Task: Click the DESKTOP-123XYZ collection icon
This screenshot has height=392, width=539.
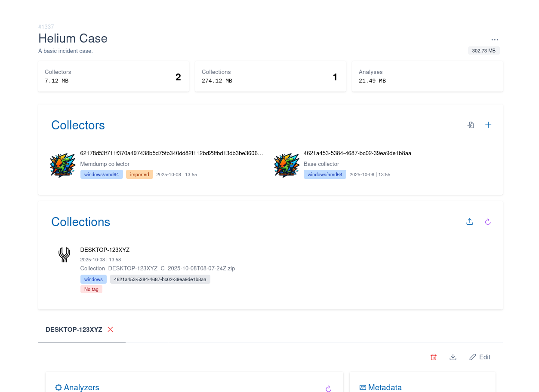Action: click(64, 254)
